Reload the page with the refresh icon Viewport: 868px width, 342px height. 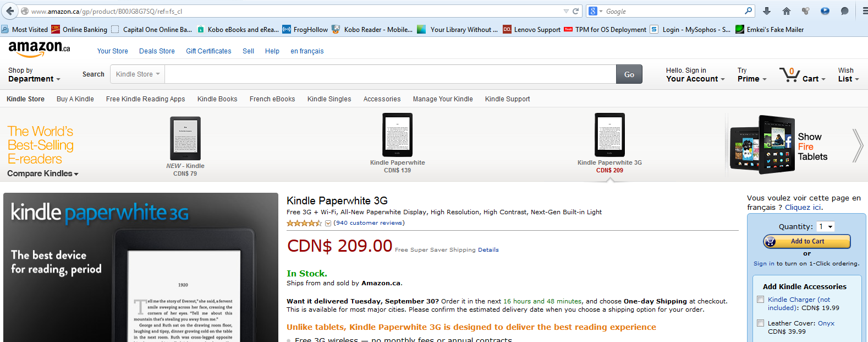pyautogui.click(x=575, y=11)
